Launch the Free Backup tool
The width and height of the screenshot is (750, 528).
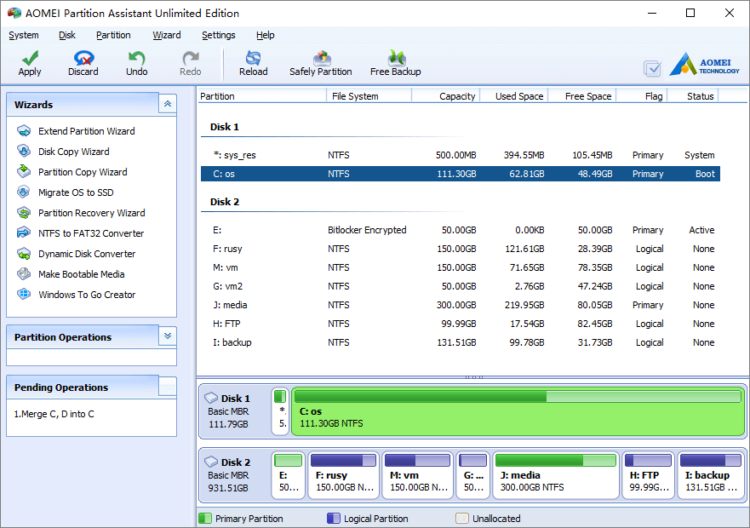tap(396, 59)
